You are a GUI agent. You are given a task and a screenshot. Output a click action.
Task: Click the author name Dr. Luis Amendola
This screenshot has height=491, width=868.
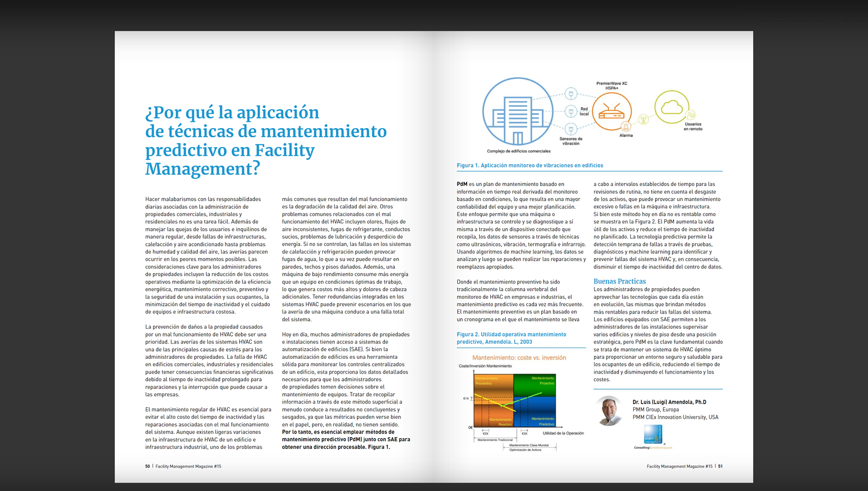tap(669, 402)
